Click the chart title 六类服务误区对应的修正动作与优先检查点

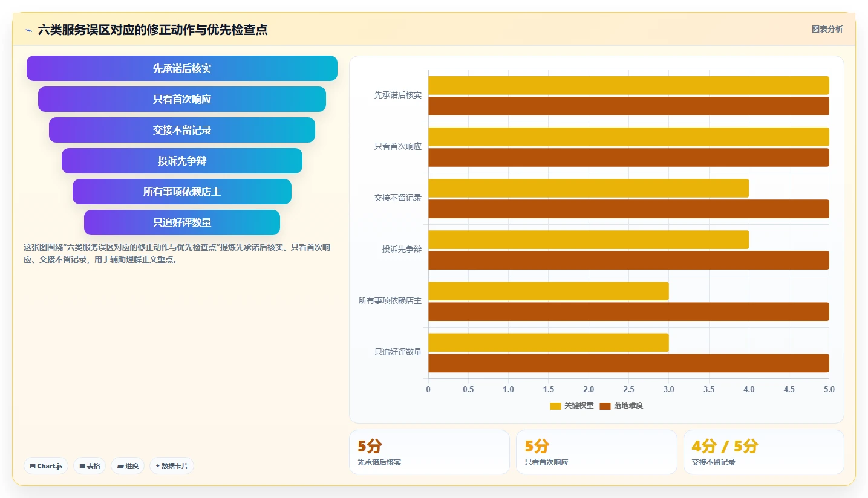click(152, 30)
